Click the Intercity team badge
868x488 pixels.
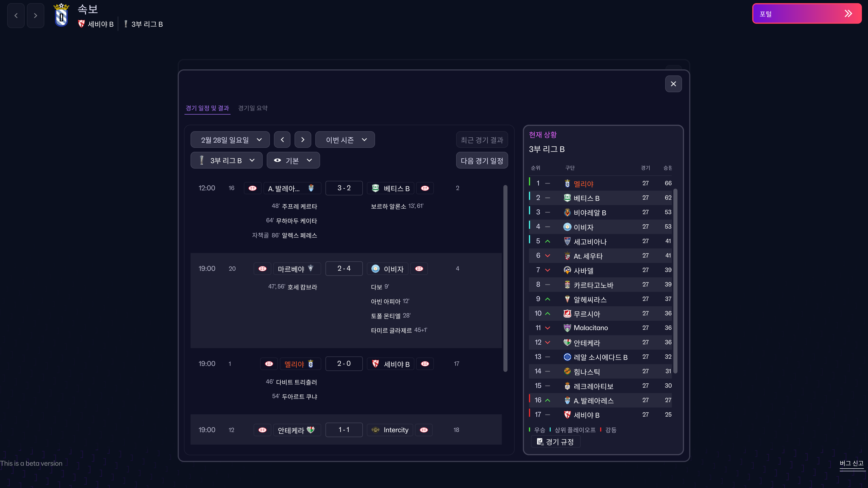click(x=375, y=430)
